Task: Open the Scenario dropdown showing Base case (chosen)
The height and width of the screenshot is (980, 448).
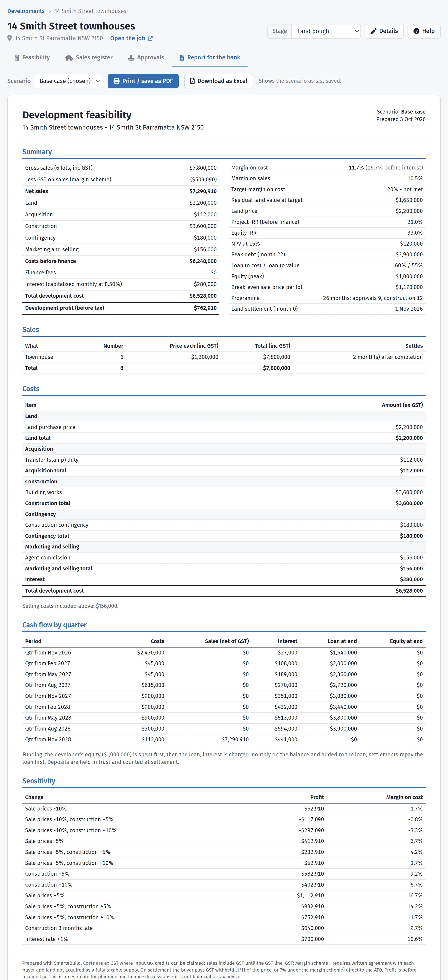Action: [x=68, y=81]
